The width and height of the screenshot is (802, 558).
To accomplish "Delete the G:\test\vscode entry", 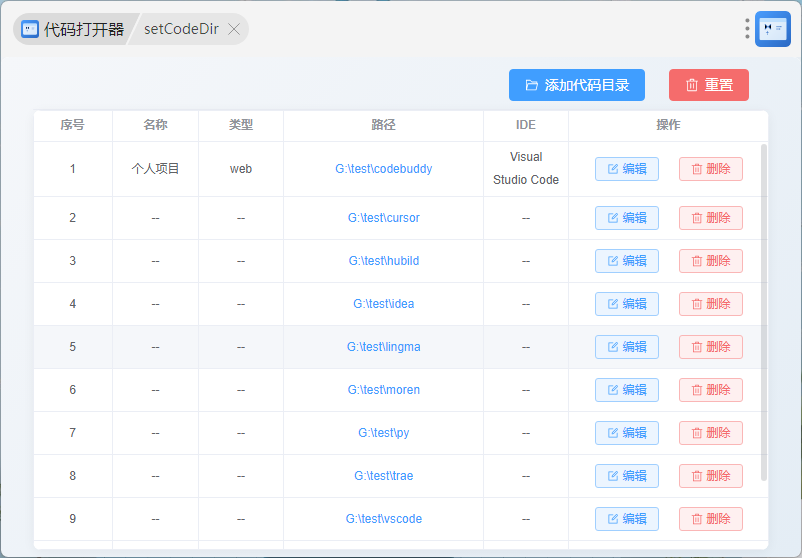I will tap(710, 519).
